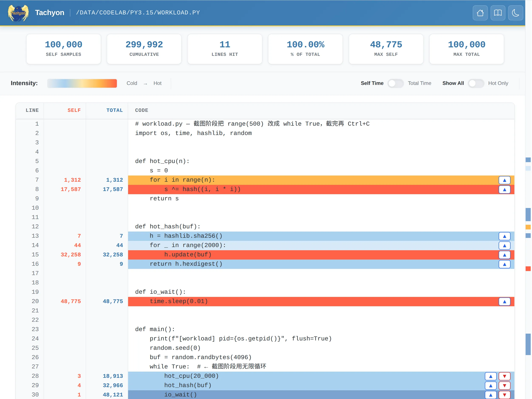Click the 'def hot_cpu(n):' code line
Screen dimensions: 532x399
click(x=162, y=161)
